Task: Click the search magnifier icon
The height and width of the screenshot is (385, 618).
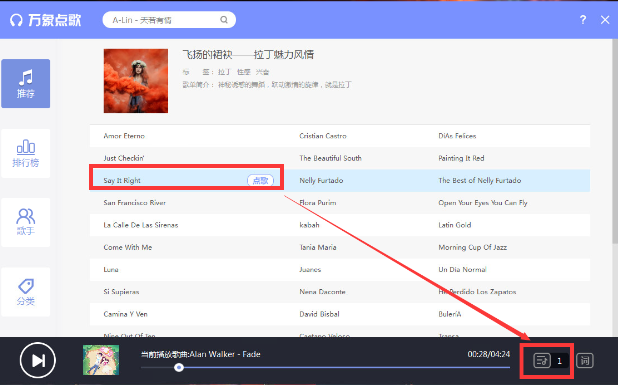Action: [x=224, y=20]
